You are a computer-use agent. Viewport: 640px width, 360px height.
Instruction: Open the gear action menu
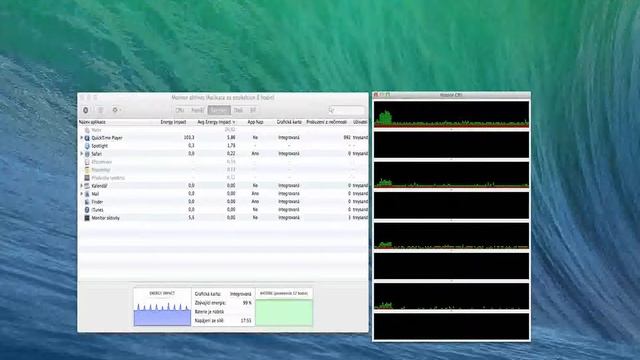coord(116,110)
